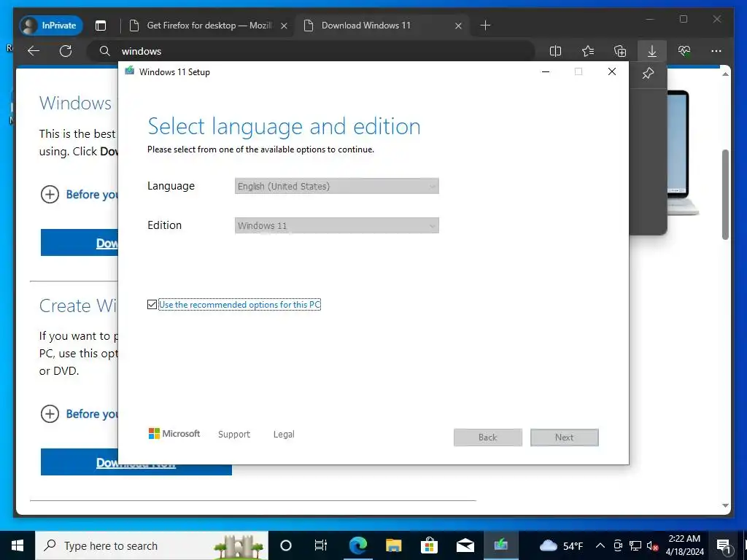Open Microsoft Store from the taskbar
Viewport: 747px width, 560px height.
click(x=429, y=545)
